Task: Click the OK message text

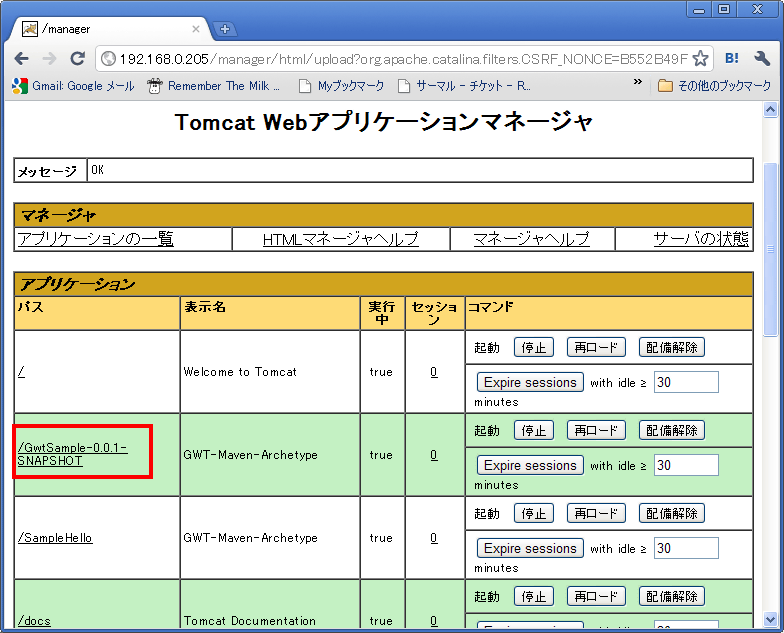Action: (98, 170)
